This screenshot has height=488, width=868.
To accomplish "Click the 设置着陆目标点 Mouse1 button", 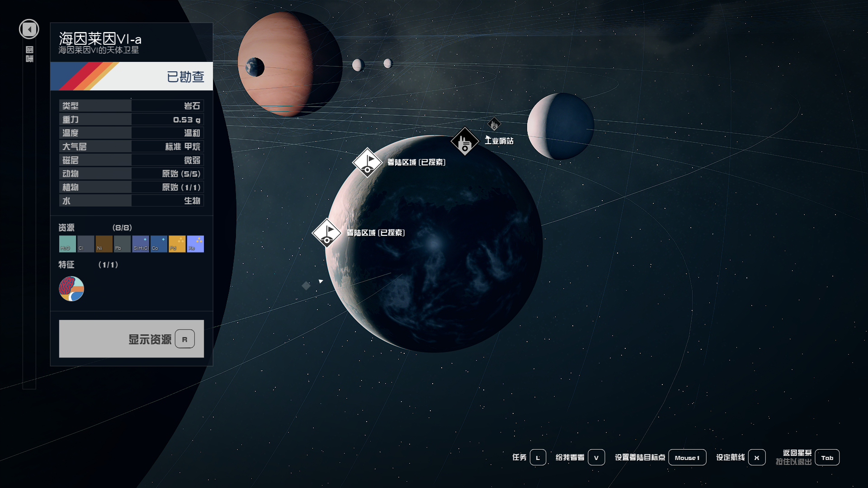I will point(687,457).
